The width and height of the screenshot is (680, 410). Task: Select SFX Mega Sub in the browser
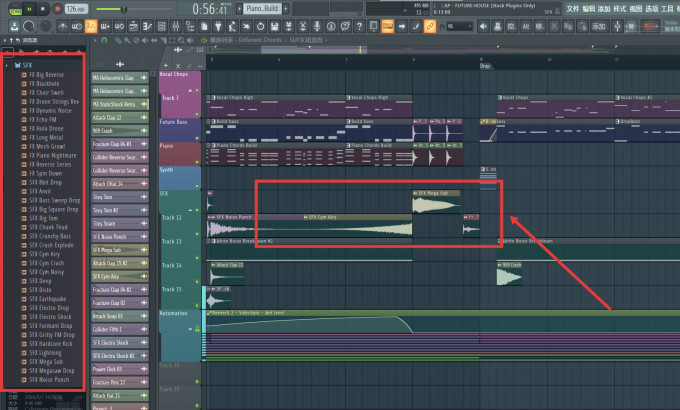(x=46, y=362)
